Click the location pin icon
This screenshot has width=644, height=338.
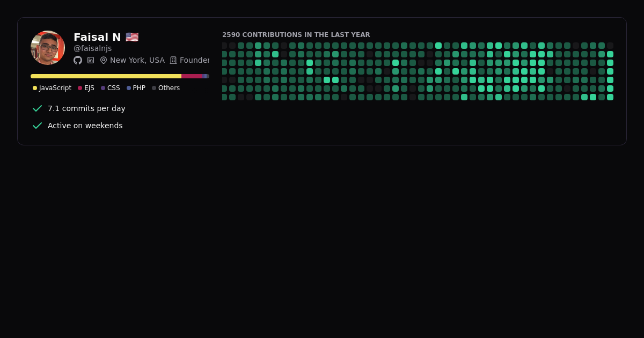click(x=104, y=60)
